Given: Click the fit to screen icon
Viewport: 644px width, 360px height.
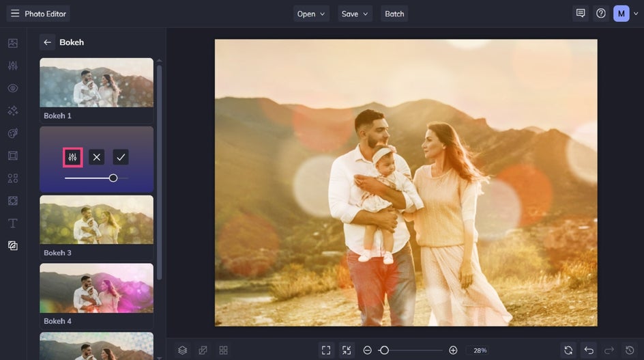Looking at the screenshot, I should [x=326, y=350].
